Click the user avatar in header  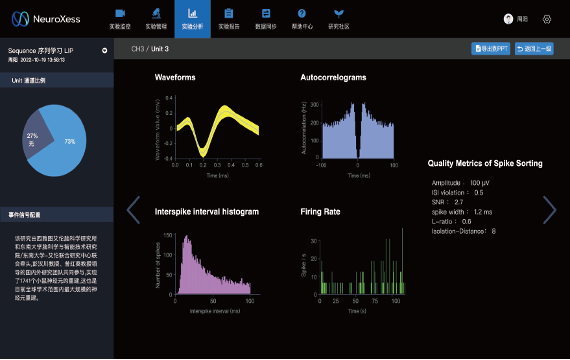508,19
